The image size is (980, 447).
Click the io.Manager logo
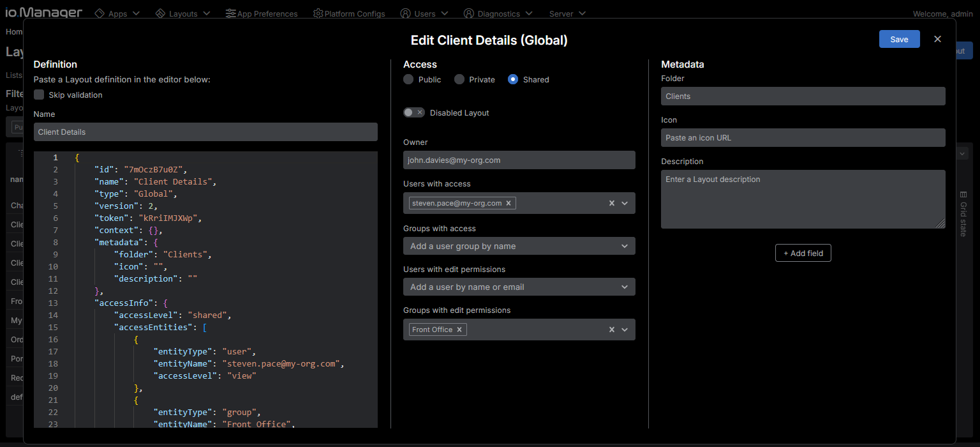click(x=44, y=12)
